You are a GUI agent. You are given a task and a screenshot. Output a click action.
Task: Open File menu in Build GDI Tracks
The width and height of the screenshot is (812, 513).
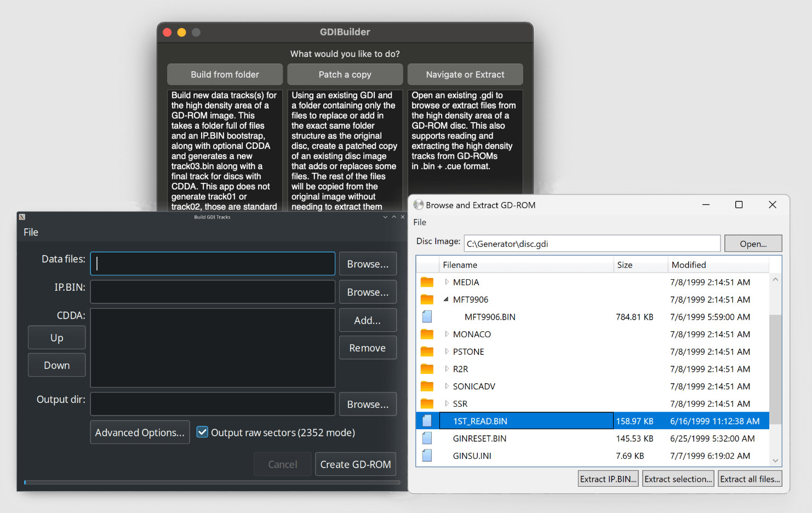[x=31, y=232]
